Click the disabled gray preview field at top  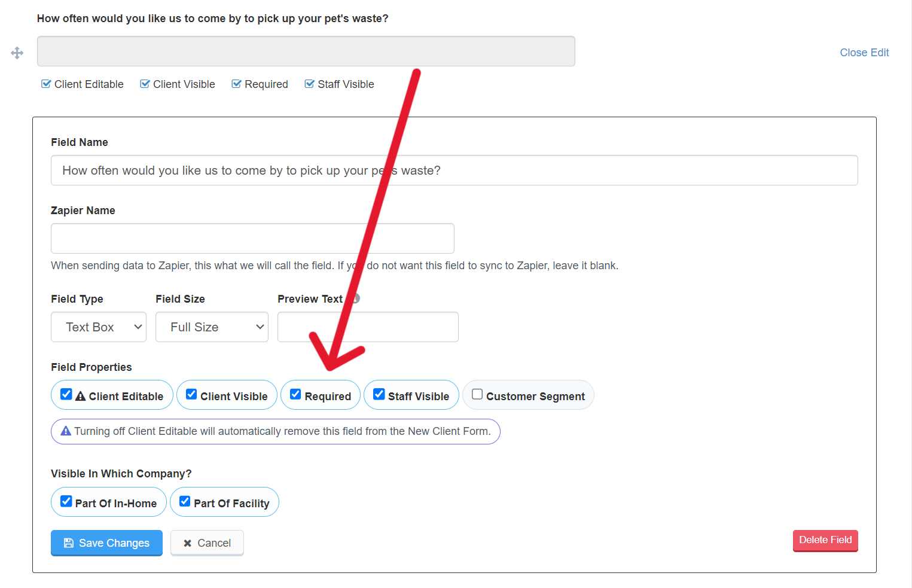pos(306,51)
